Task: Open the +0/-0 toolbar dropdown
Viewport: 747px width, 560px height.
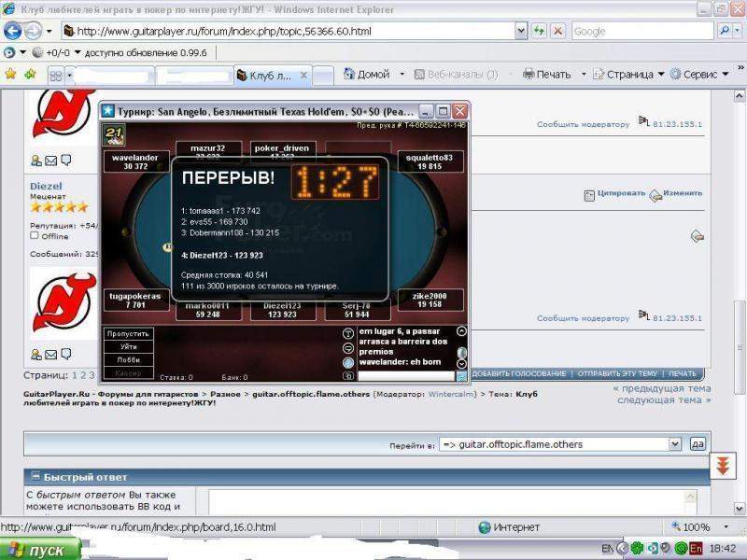Action: pyautogui.click(x=78, y=52)
